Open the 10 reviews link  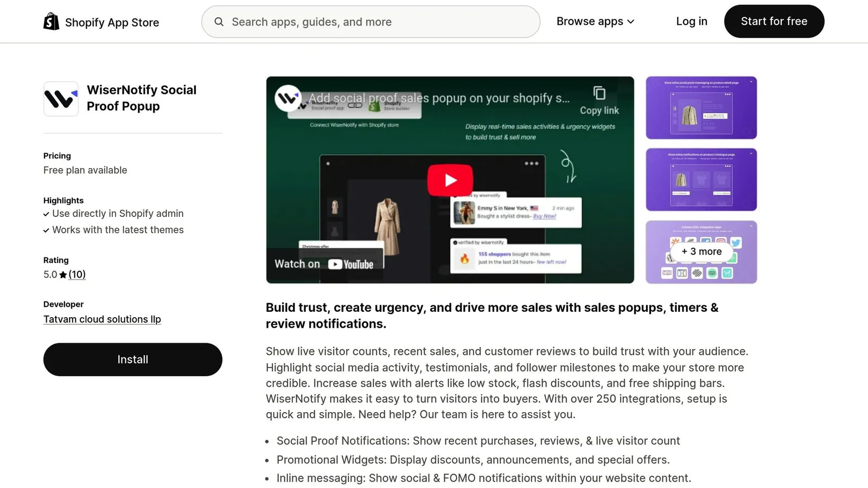click(77, 274)
